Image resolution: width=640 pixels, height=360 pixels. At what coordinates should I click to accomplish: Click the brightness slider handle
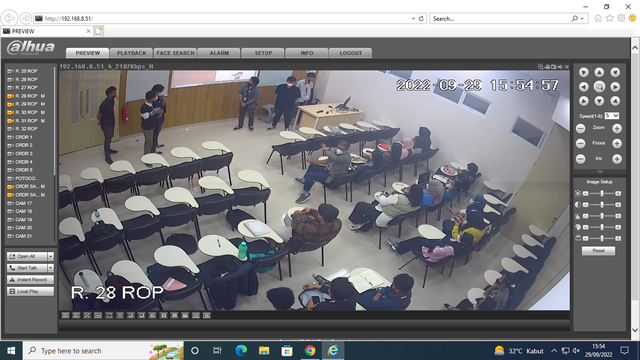coord(602,193)
